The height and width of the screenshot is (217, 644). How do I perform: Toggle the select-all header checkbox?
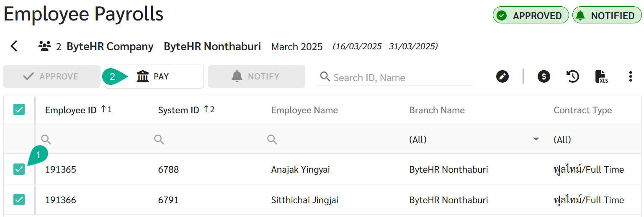pyautogui.click(x=19, y=110)
